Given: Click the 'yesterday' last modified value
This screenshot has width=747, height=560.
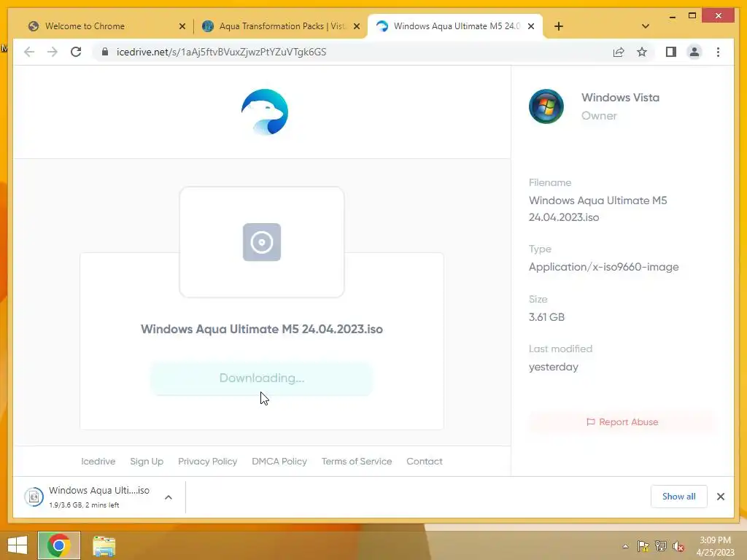Looking at the screenshot, I should coord(554,367).
